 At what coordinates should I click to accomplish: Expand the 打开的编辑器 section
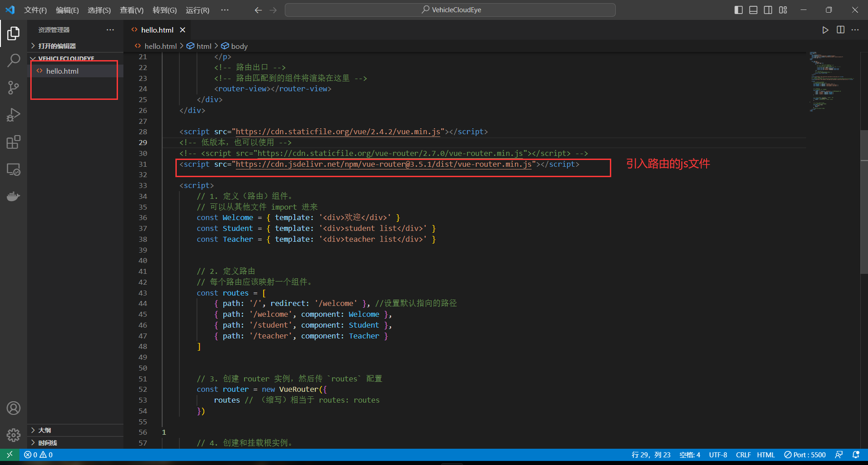tap(75, 46)
